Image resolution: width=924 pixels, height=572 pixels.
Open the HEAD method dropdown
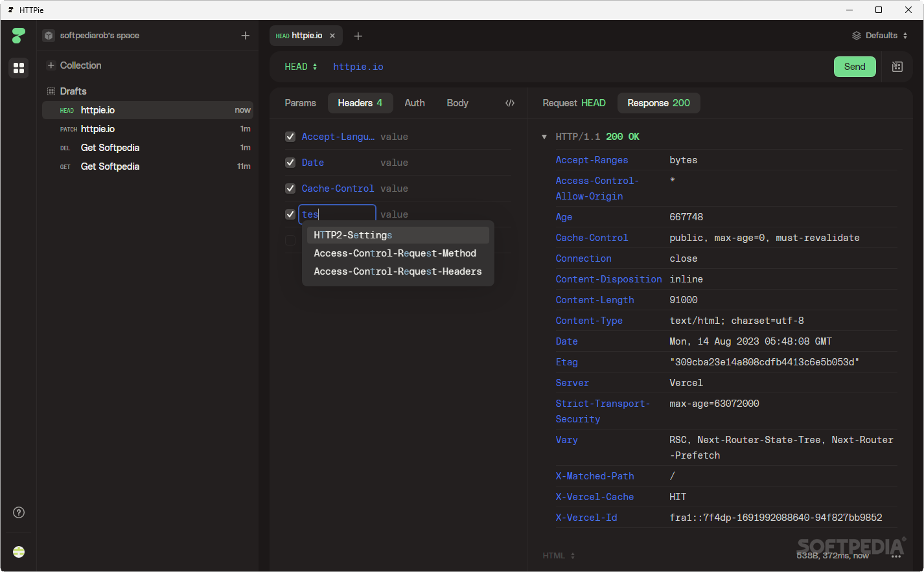[x=301, y=67]
